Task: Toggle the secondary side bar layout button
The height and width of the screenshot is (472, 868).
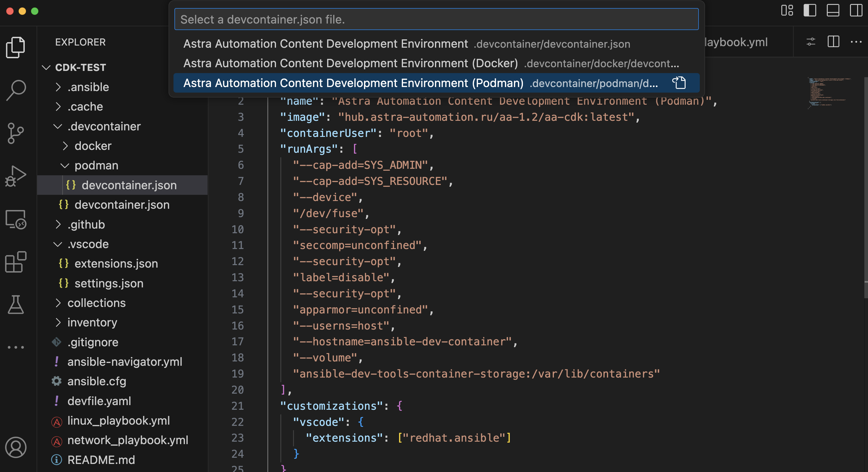Action: [856, 11]
